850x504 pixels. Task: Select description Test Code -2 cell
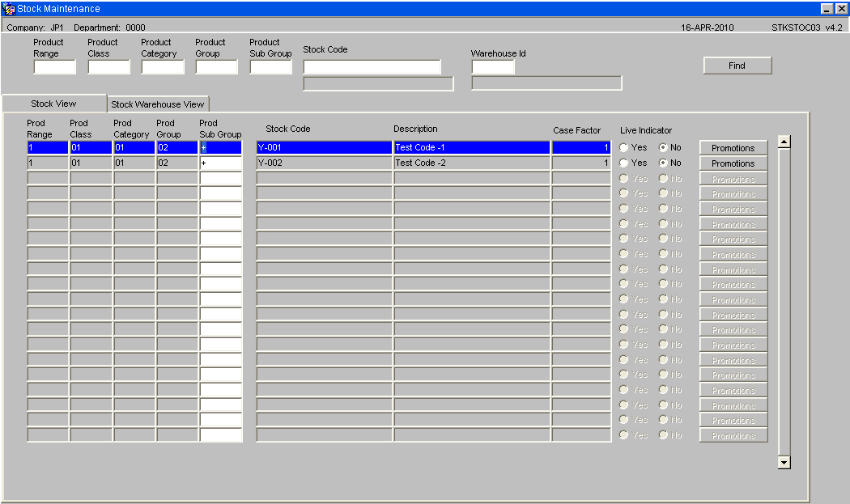tap(472, 163)
